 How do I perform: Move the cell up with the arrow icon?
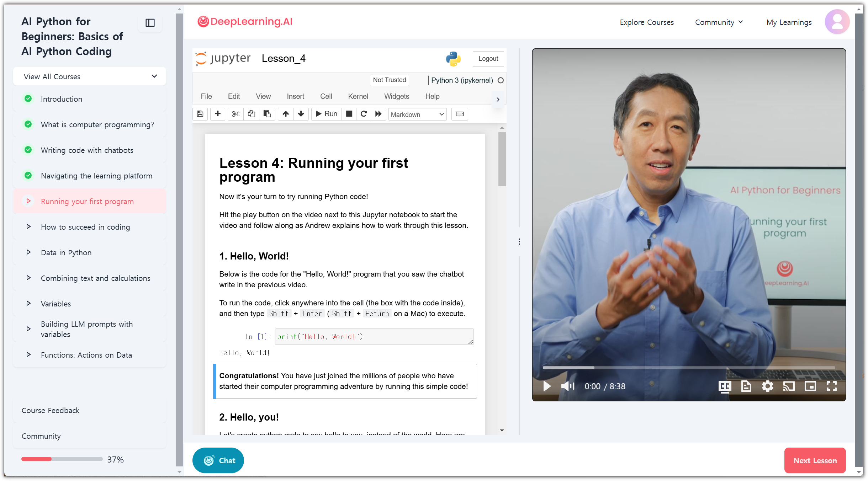pos(286,114)
